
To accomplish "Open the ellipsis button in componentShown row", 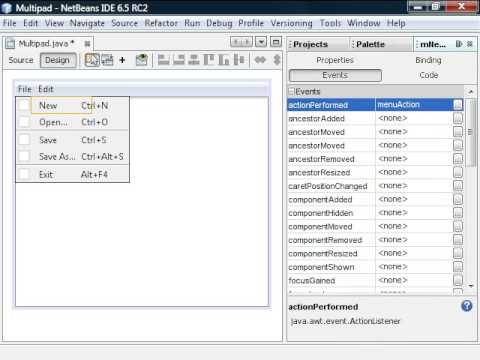I will coord(458,267).
